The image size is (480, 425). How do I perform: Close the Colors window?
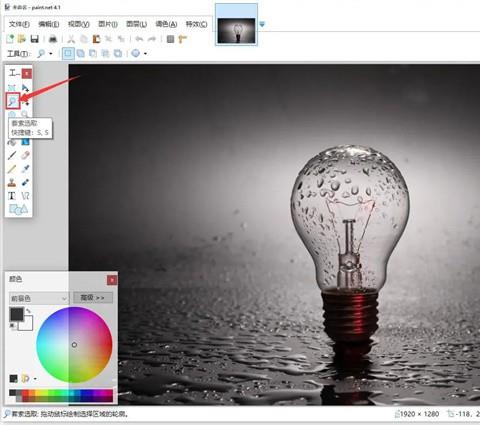click(112, 280)
